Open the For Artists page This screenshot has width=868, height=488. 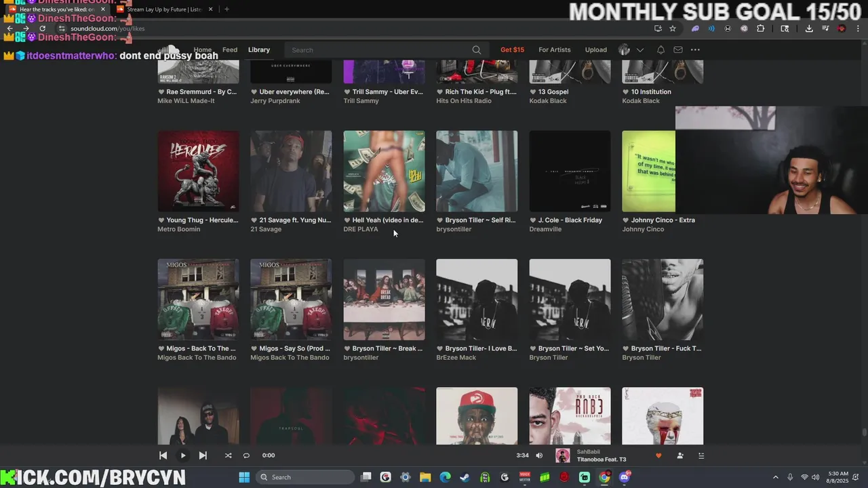click(x=555, y=49)
